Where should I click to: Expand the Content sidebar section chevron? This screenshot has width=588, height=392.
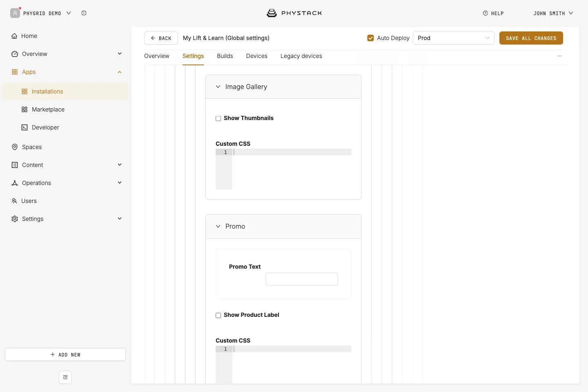coord(120,165)
